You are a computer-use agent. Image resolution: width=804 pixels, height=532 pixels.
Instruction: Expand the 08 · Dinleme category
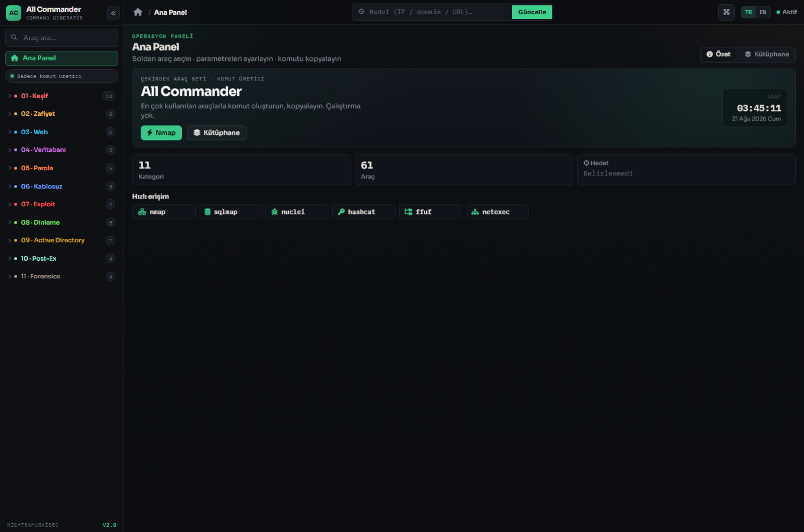click(x=61, y=222)
